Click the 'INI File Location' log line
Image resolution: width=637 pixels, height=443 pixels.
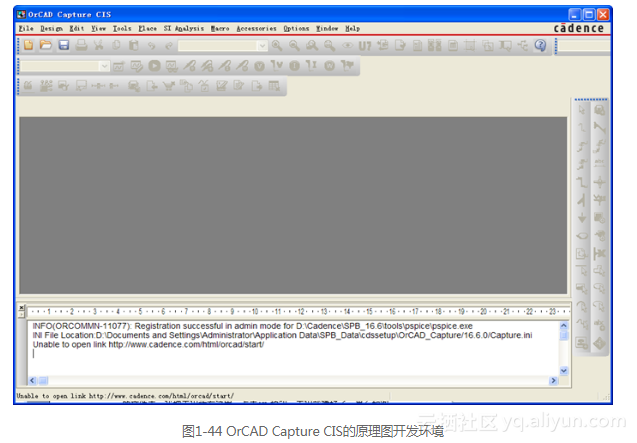[282, 335]
